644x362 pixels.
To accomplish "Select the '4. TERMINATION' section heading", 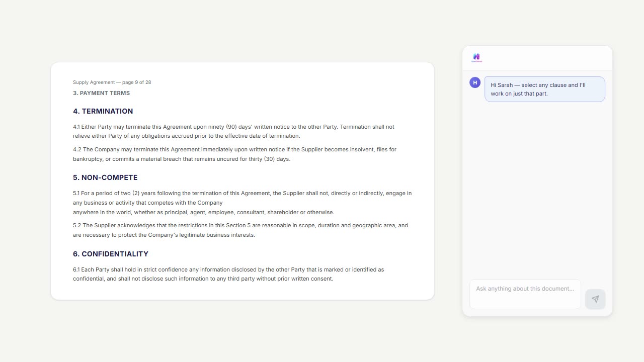I will [x=103, y=111].
